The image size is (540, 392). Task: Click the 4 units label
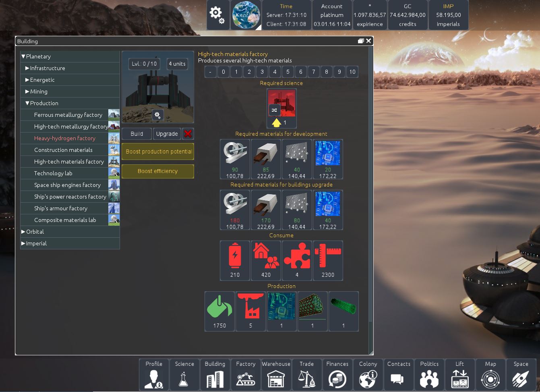coord(177,64)
